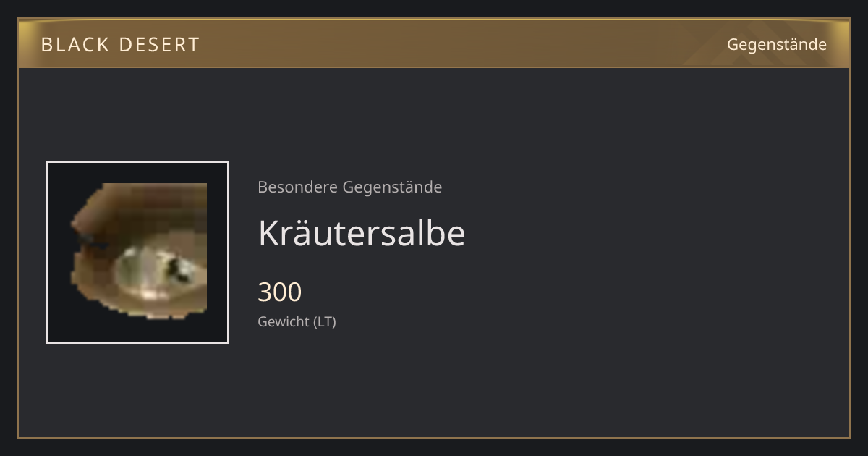Select the Besondere Gegenstände category label
This screenshot has width=868, height=456.
[x=350, y=187]
